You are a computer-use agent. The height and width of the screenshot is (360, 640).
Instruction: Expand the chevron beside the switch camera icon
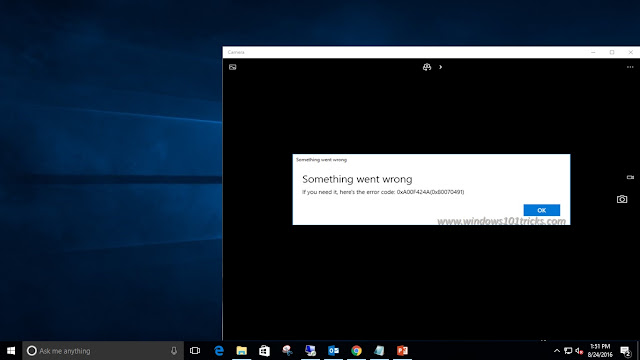click(x=440, y=67)
